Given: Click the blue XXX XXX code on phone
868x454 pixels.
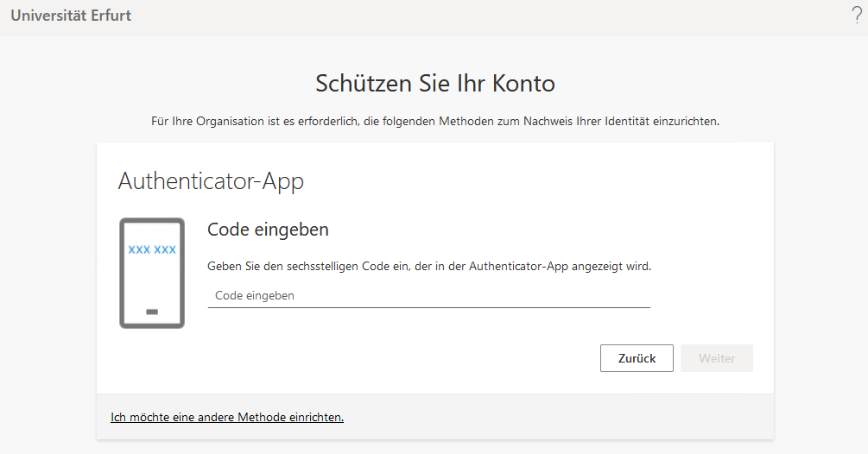Looking at the screenshot, I should (152, 249).
